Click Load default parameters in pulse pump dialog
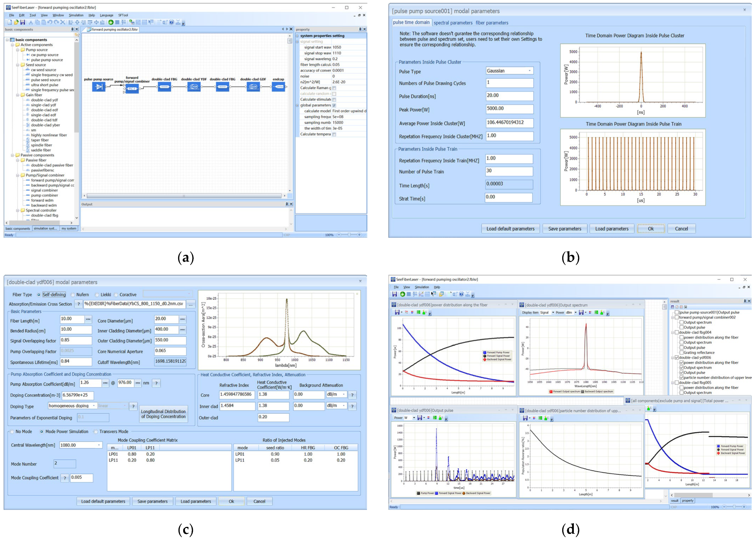756x541 pixels. tap(510, 229)
